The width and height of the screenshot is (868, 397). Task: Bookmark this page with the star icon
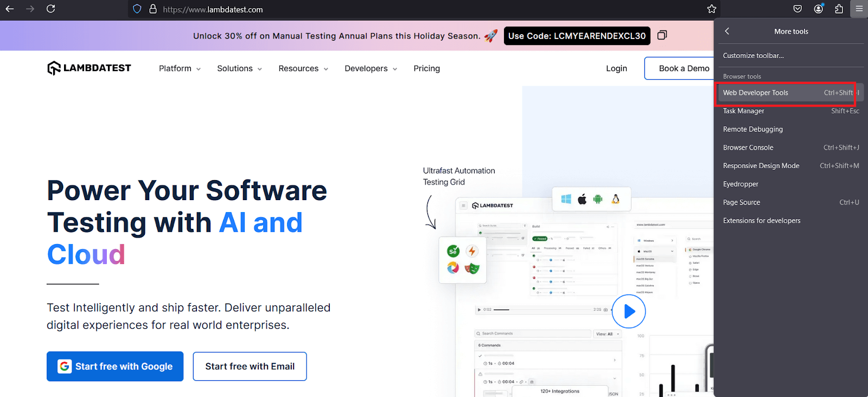(x=712, y=9)
